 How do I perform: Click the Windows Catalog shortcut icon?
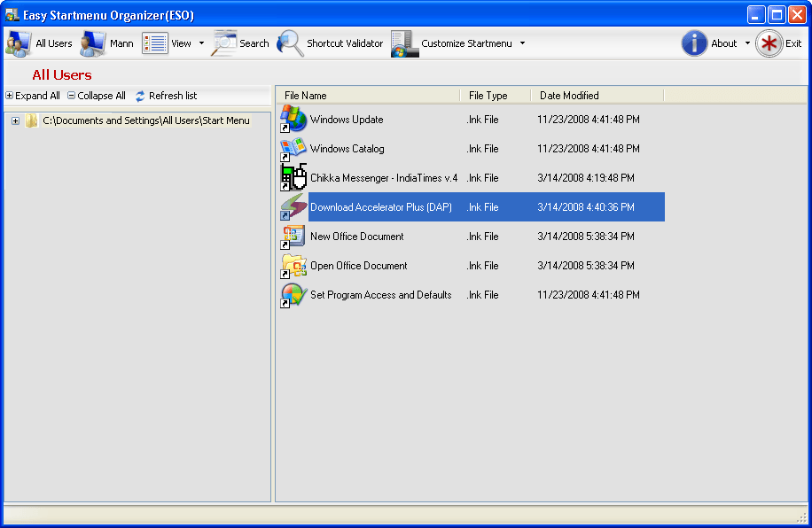pos(293,149)
